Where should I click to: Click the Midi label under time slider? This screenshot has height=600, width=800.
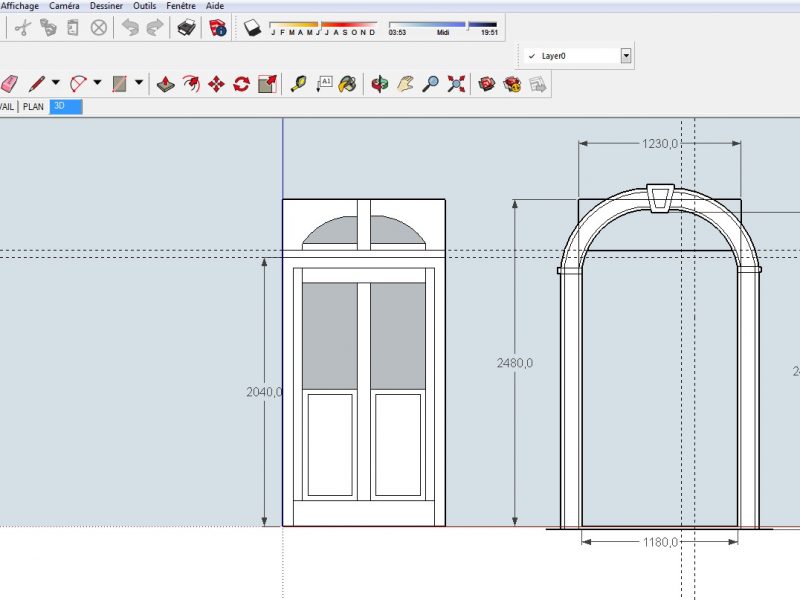coord(443,33)
